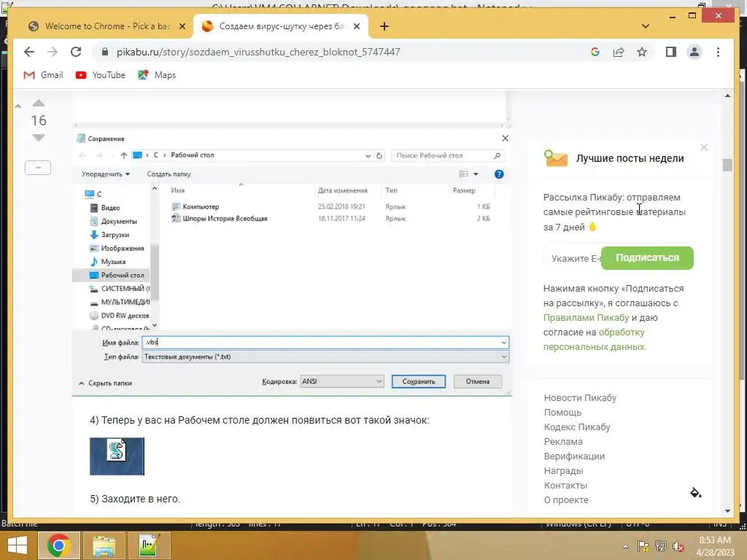Open the Maps bookmark
The image size is (747, 560).
pyautogui.click(x=158, y=75)
